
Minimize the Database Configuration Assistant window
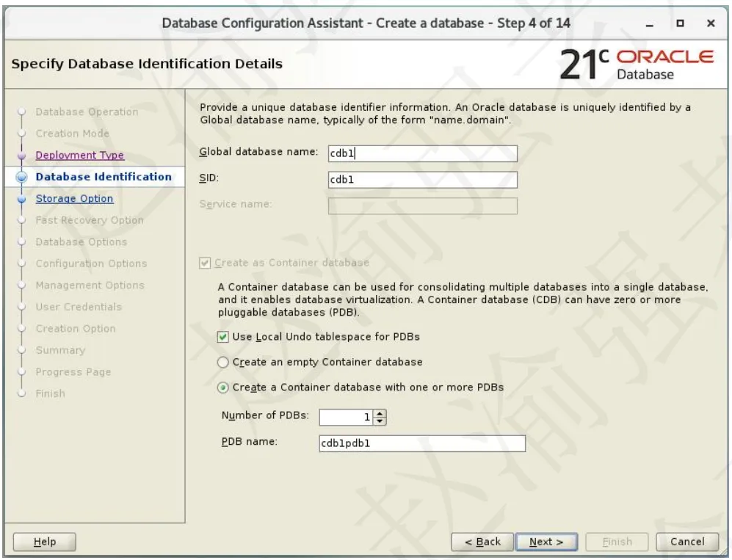[649, 23]
